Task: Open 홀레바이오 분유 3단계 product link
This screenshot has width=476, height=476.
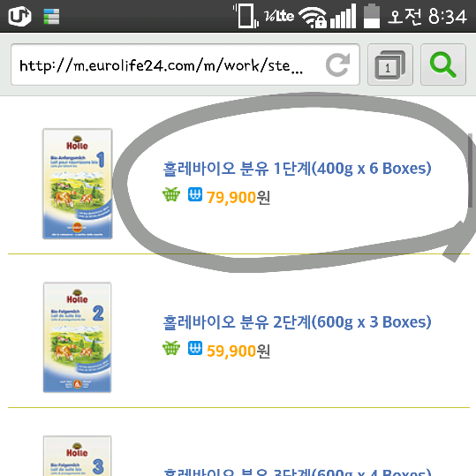Action: (x=297, y=472)
